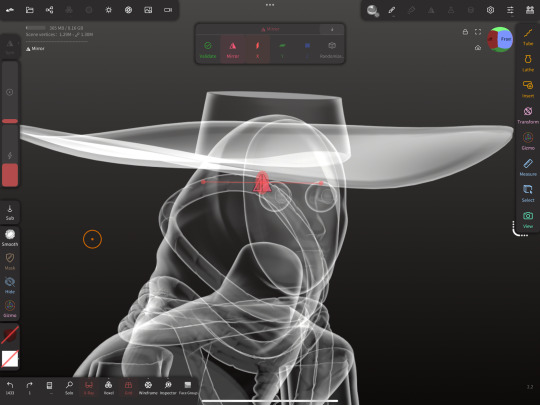The width and height of the screenshot is (540, 405).
Task: Activate the Hide shortcut
Action: point(10,285)
